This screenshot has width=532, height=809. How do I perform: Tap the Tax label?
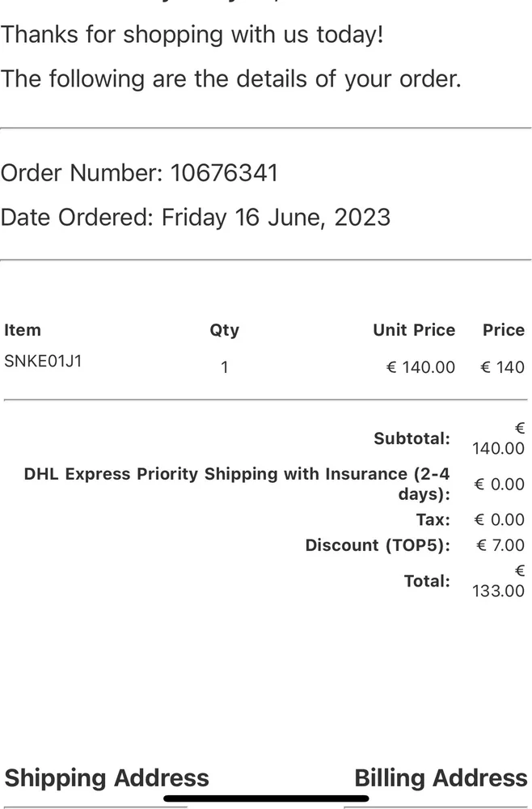tap(433, 519)
